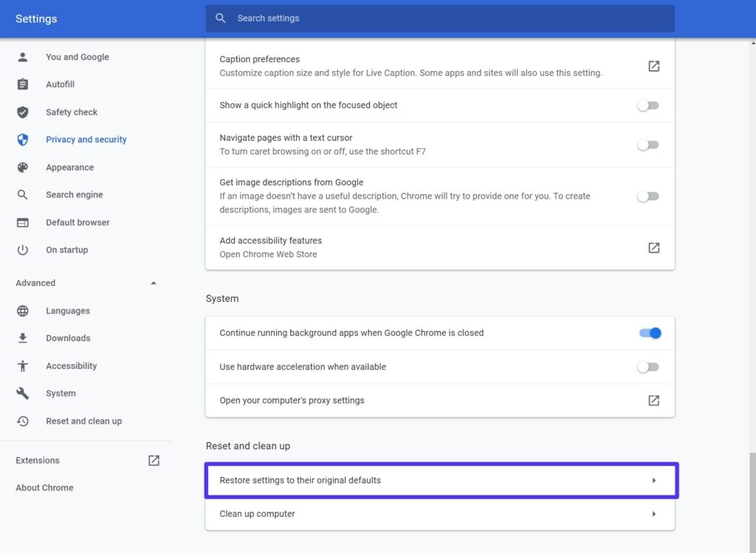The image size is (756, 553).
Task: Open the Chrome Web Store accessibility link
Action: point(653,247)
